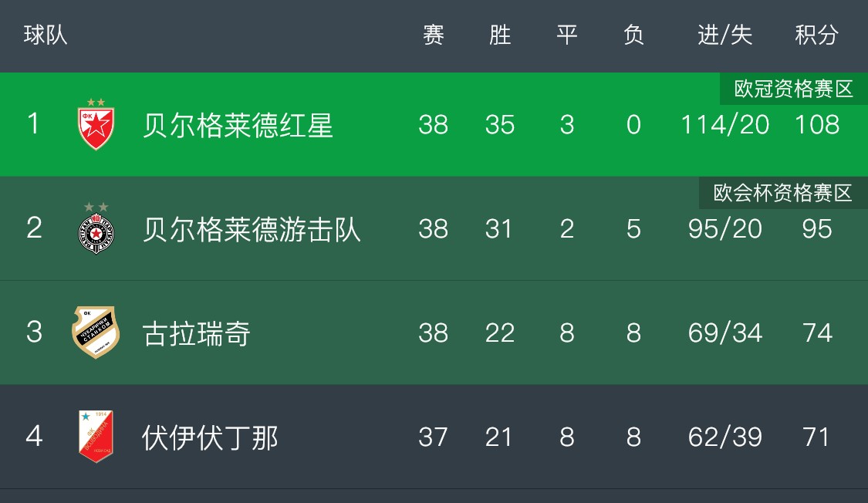Click the 欧会杯资格赛区 label
The image size is (868, 503).
tap(782, 193)
